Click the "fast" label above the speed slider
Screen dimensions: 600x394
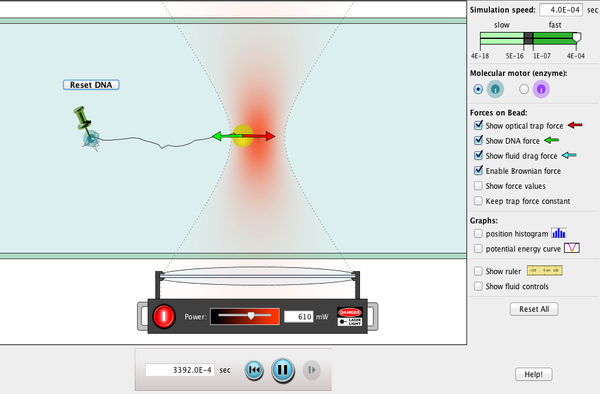(555, 25)
